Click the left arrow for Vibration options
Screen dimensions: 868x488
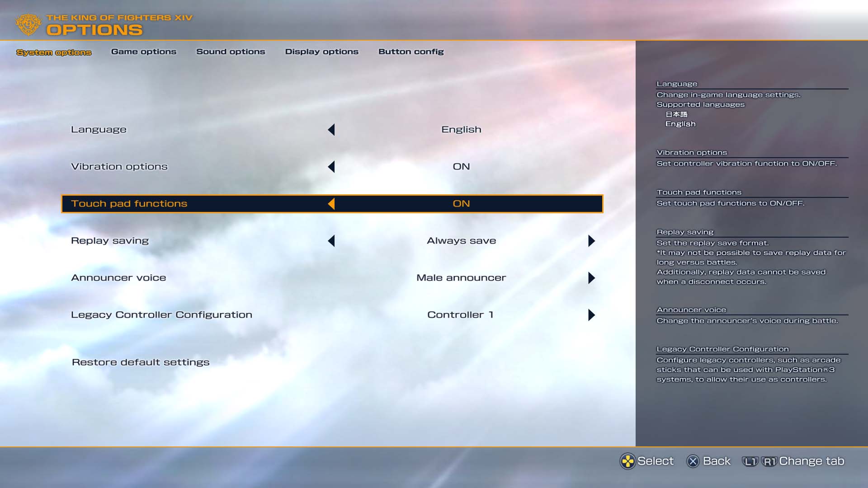point(331,167)
